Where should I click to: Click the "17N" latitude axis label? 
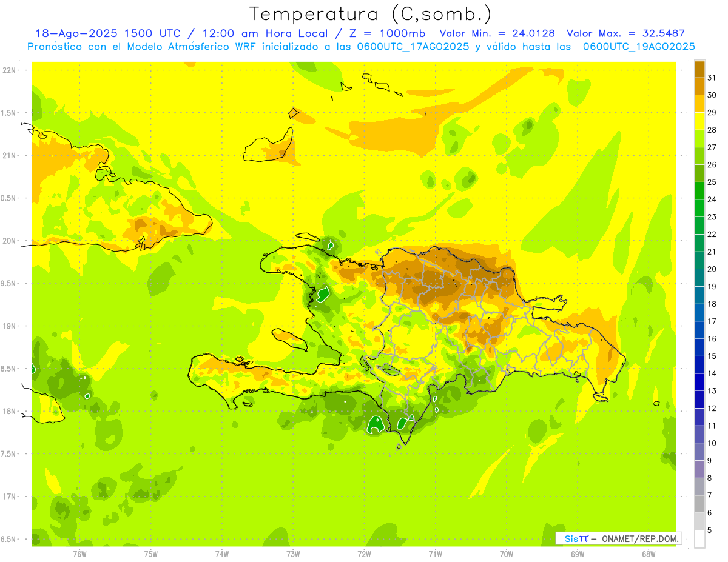coord(9,497)
